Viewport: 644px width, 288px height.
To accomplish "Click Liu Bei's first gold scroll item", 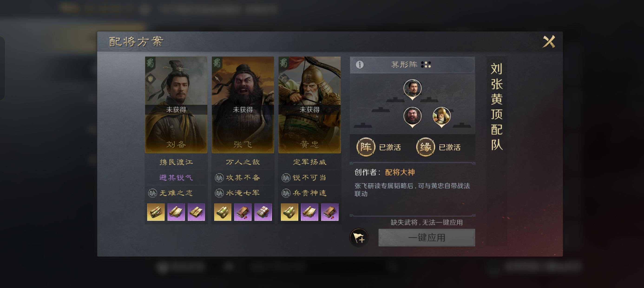I will 156,212.
